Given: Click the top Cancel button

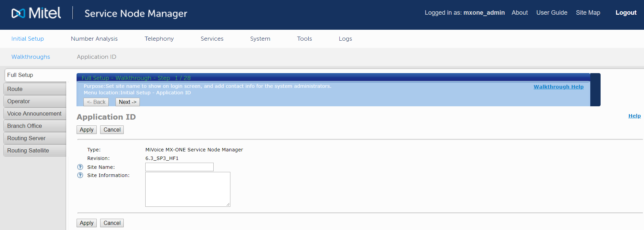Looking at the screenshot, I should tap(112, 130).
